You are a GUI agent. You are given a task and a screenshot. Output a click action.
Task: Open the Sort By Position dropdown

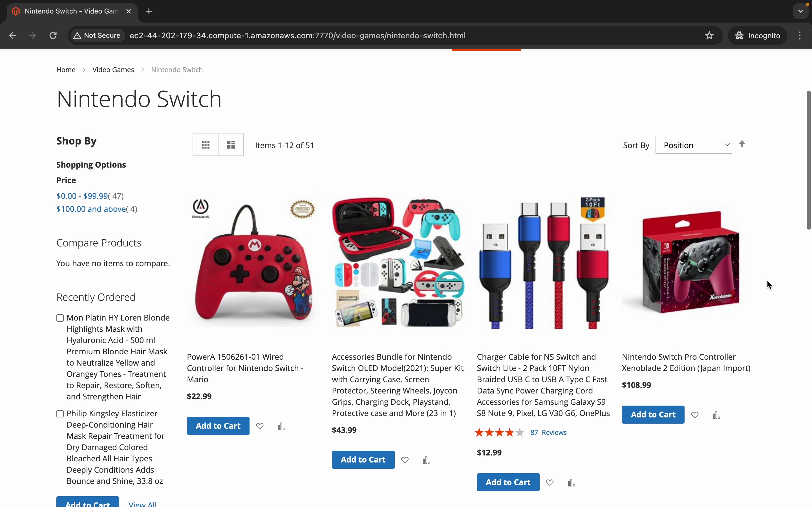coord(693,145)
